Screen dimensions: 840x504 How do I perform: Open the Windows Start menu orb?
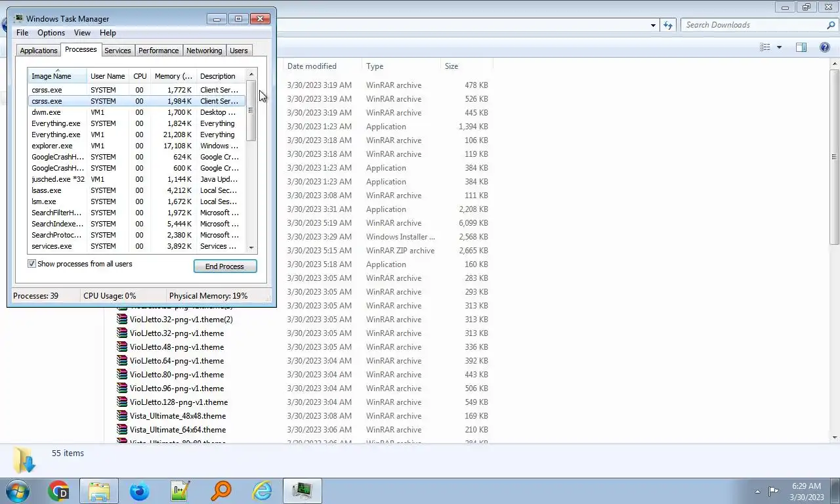point(18,491)
